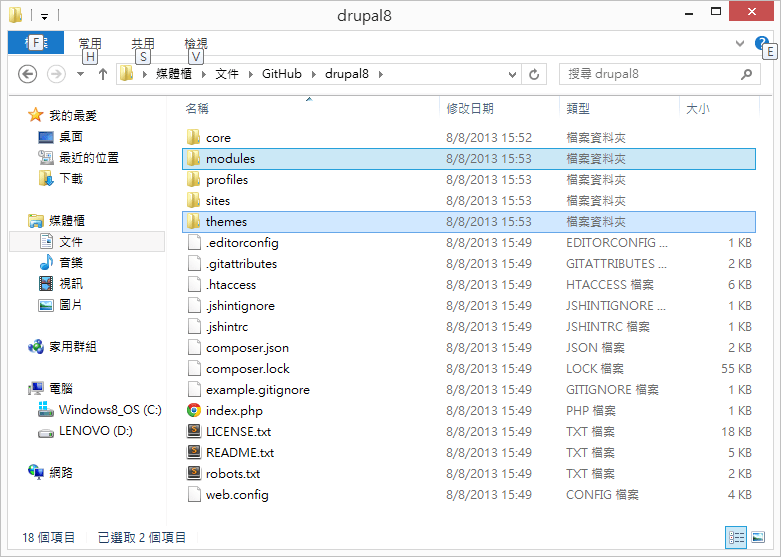Click the Back navigation arrow

click(x=28, y=74)
